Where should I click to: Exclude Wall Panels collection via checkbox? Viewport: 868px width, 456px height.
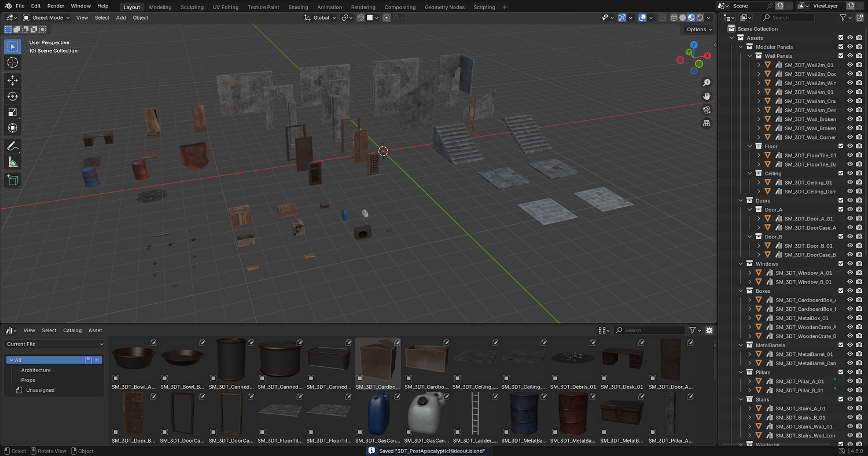841,56
